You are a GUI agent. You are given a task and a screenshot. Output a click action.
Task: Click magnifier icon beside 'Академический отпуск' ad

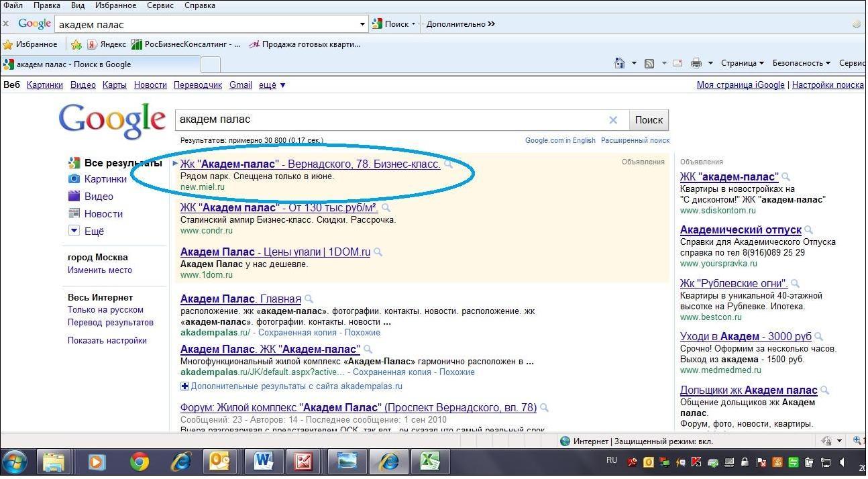pyautogui.click(x=809, y=230)
